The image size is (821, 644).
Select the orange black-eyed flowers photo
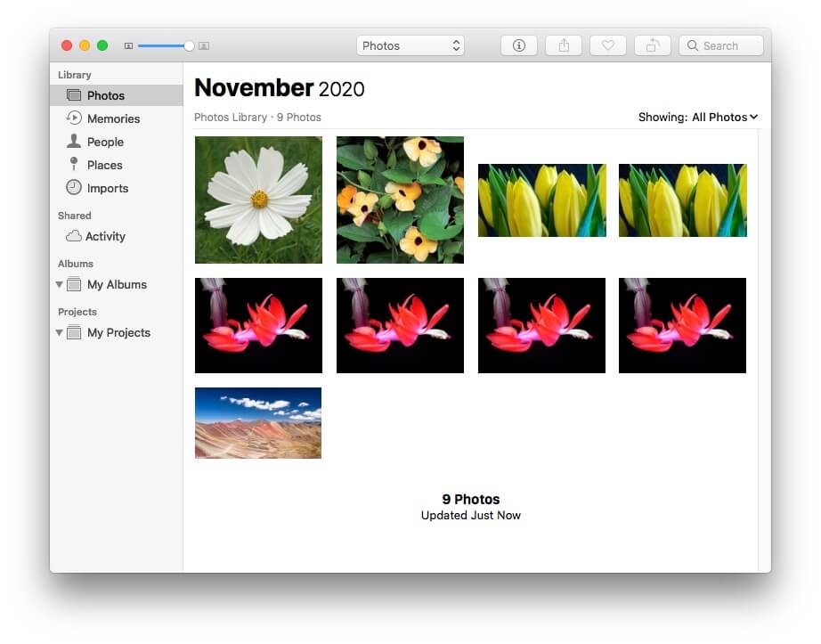click(x=400, y=200)
